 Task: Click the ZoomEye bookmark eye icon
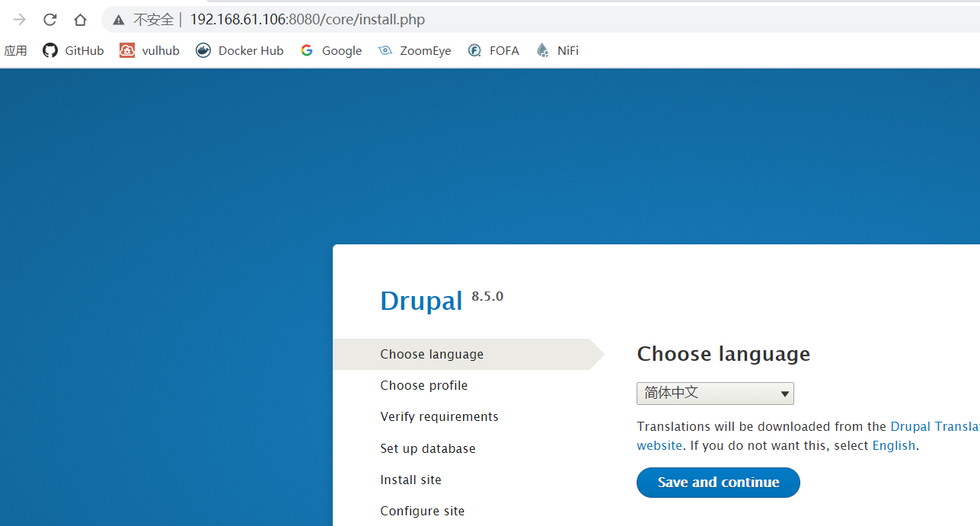(385, 50)
